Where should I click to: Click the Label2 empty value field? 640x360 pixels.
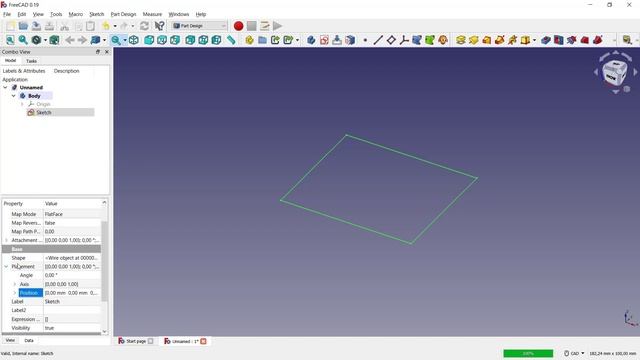coord(72,310)
